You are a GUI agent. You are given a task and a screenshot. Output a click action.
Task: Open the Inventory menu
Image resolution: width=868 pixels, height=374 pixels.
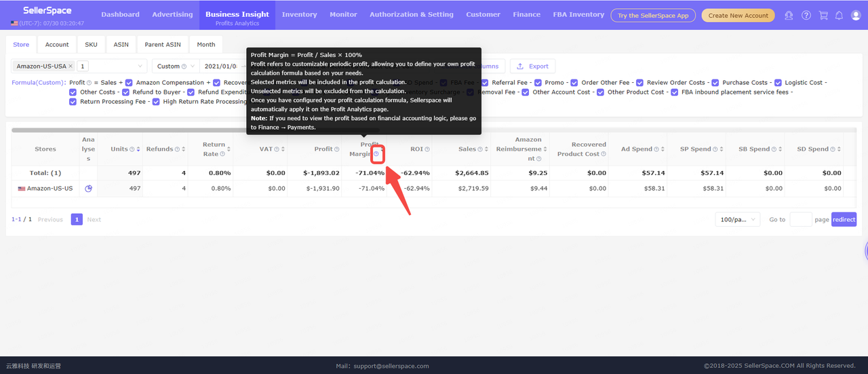[x=299, y=14]
